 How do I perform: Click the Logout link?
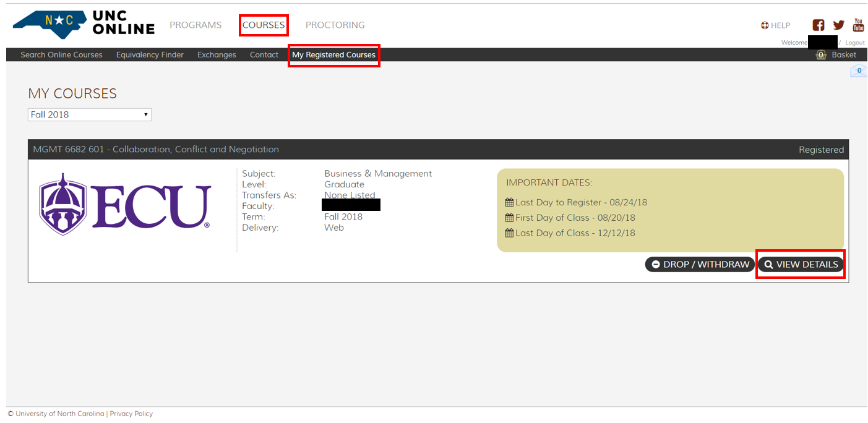tap(855, 43)
